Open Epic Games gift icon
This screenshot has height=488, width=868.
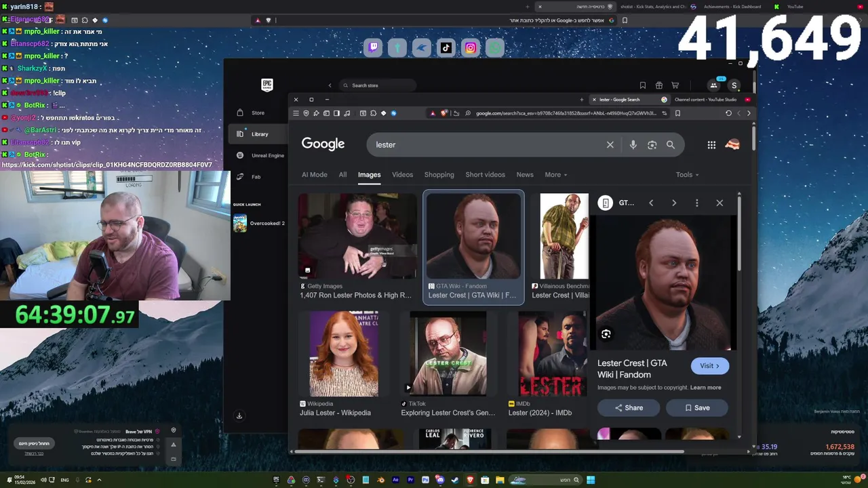[658, 85]
